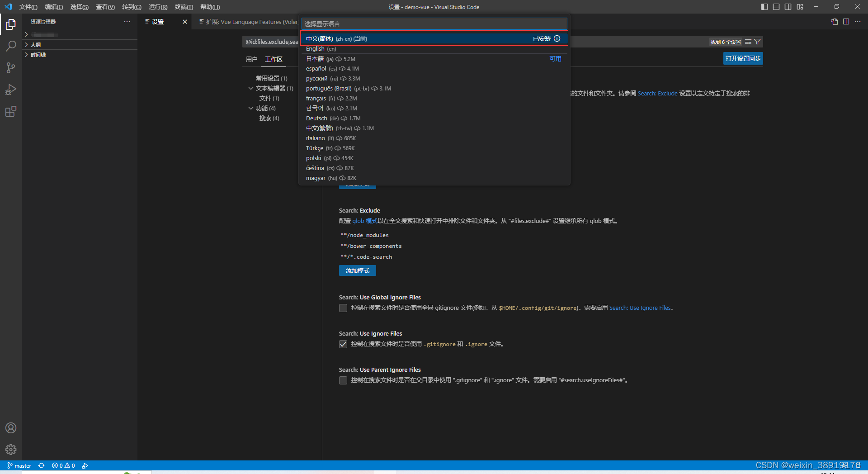
Task: Open the 选择(S) menu
Action: (x=79, y=7)
